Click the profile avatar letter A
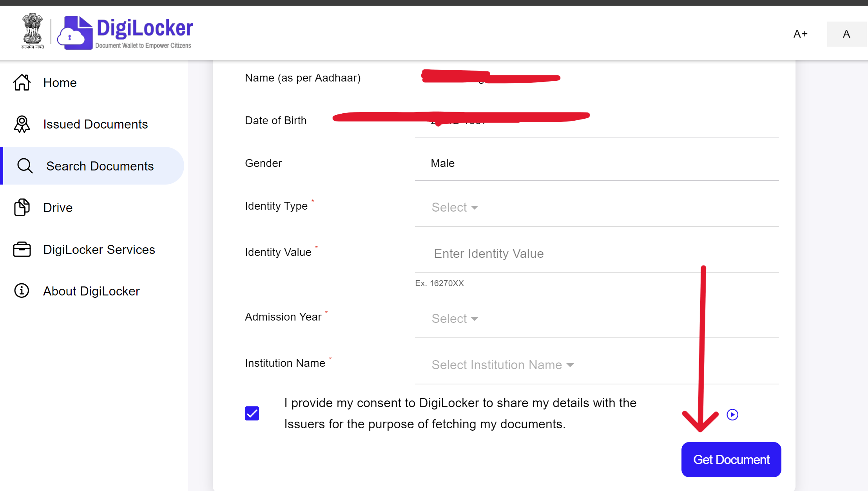This screenshot has height=491, width=868. tap(846, 34)
